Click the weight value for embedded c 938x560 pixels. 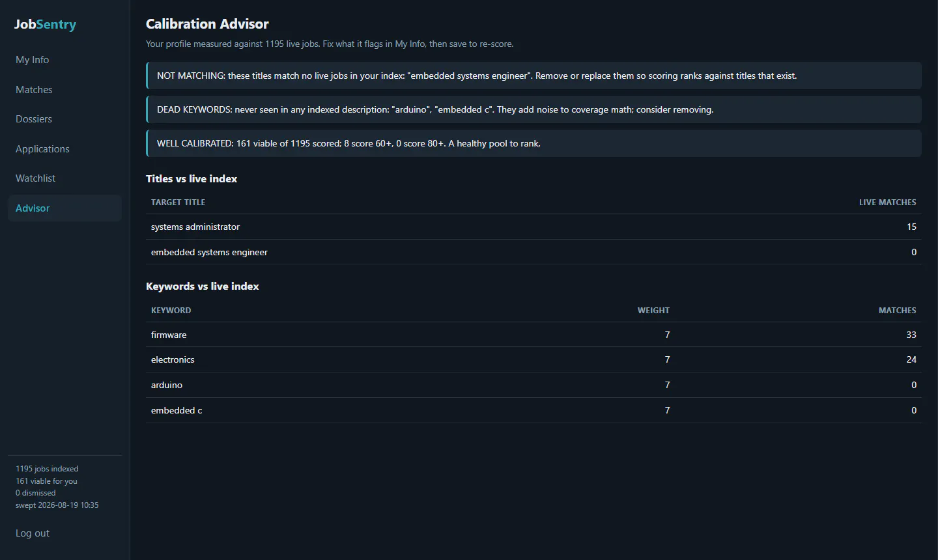click(667, 410)
